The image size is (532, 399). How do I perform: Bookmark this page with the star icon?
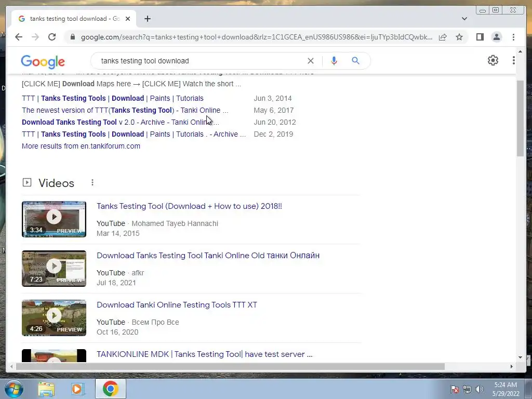(x=459, y=37)
